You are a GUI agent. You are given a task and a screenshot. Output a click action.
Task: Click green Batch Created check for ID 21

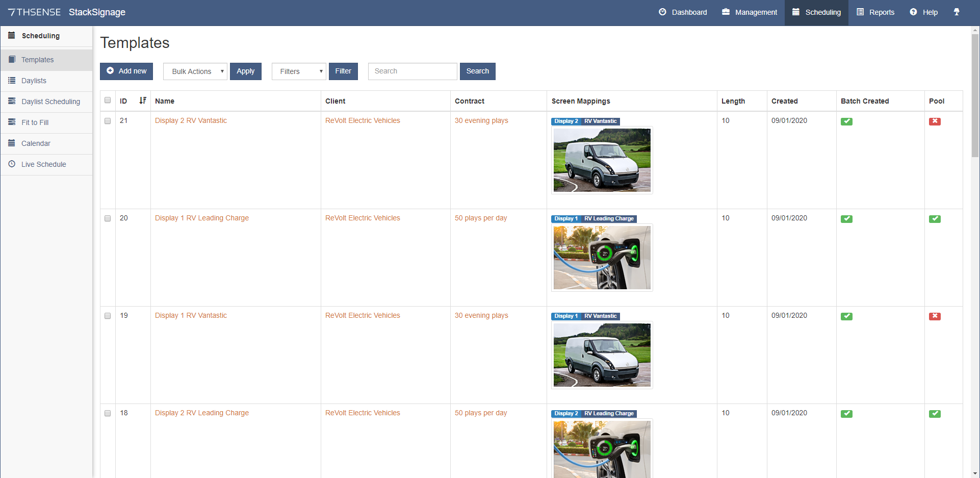click(846, 121)
